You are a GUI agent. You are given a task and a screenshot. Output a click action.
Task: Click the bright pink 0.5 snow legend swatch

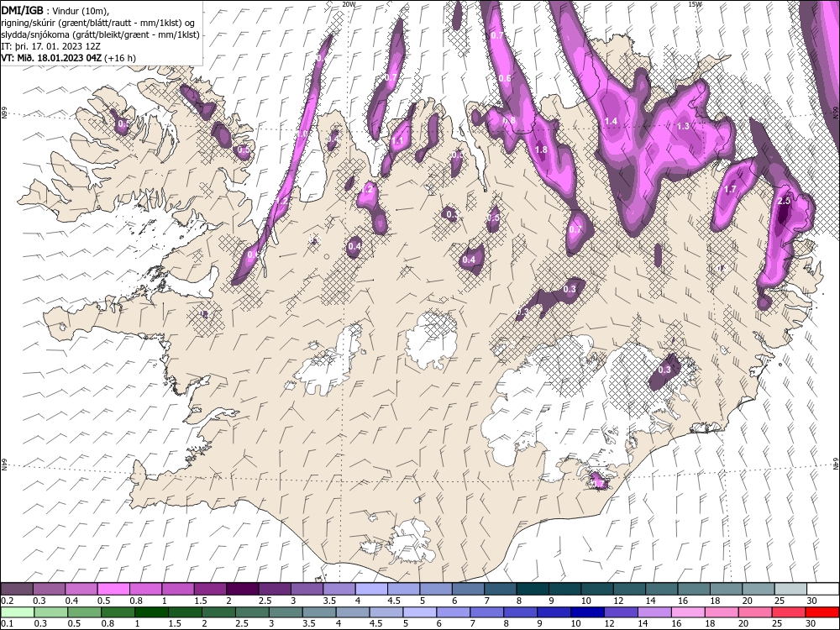click(113, 589)
